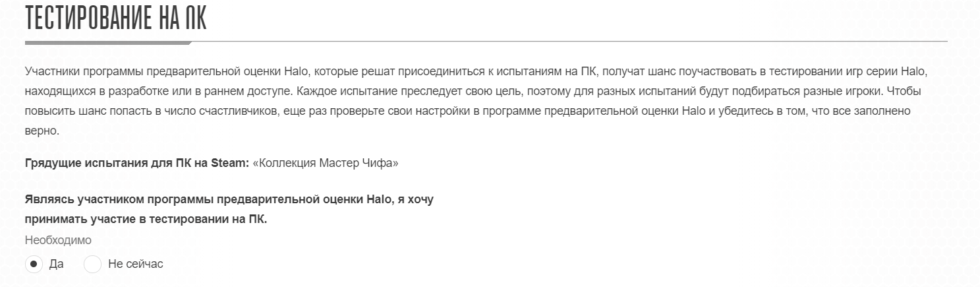This screenshot has width=980, height=287.
Task: Click the line "принимать участие в тестировании на ПК."
Action: 146,219
